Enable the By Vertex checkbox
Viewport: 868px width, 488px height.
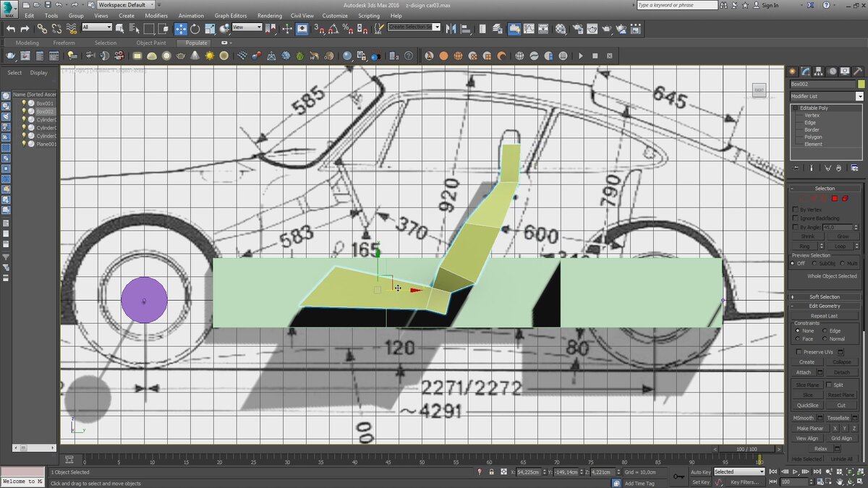click(x=796, y=210)
